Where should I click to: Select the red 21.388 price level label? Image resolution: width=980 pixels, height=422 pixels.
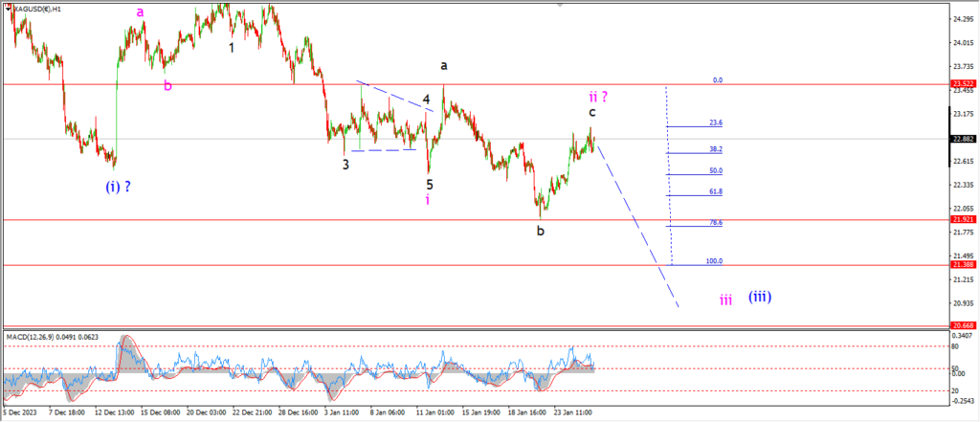[x=963, y=265]
